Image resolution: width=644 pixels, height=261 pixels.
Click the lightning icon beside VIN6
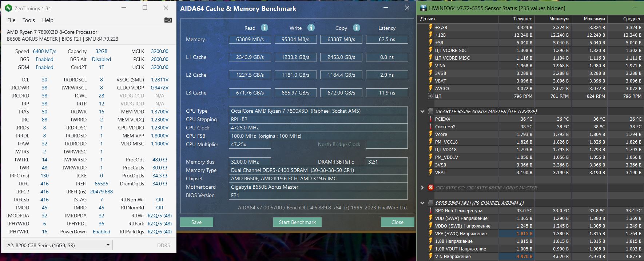click(431, 65)
